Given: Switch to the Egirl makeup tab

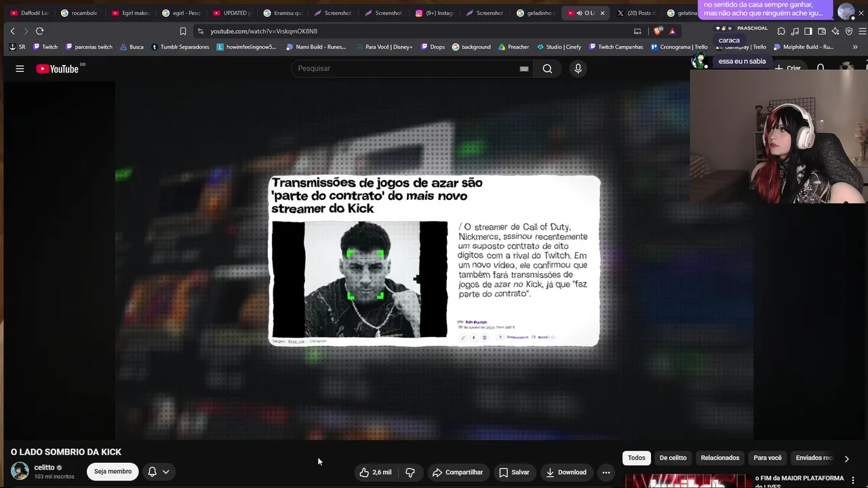Looking at the screenshot, I should coord(130,13).
